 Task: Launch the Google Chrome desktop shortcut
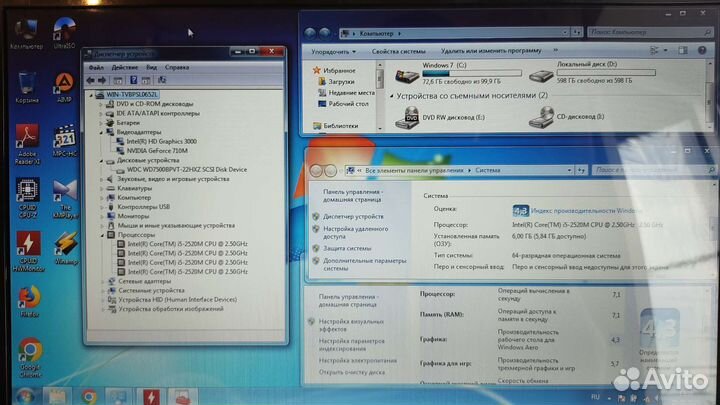30,358
